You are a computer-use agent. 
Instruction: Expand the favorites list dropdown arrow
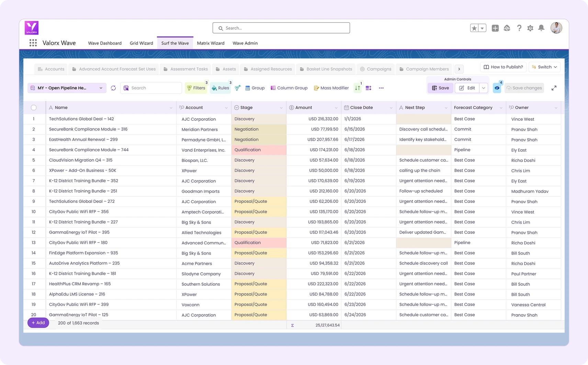coord(483,28)
